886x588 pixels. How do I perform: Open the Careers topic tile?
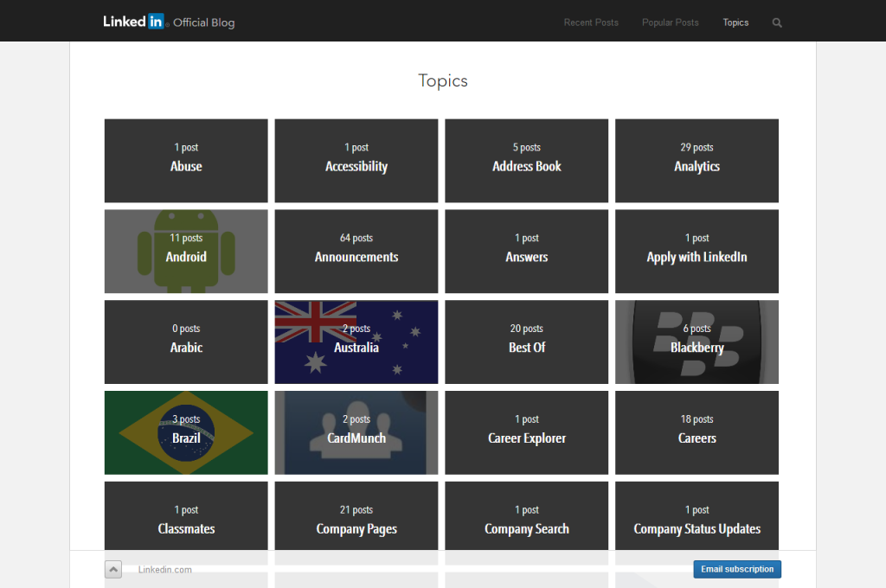click(x=697, y=432)
